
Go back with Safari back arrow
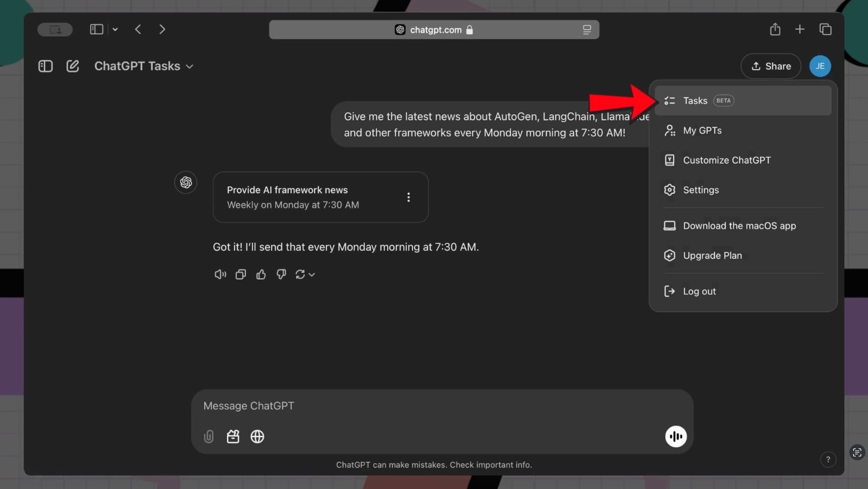point(138,29)
